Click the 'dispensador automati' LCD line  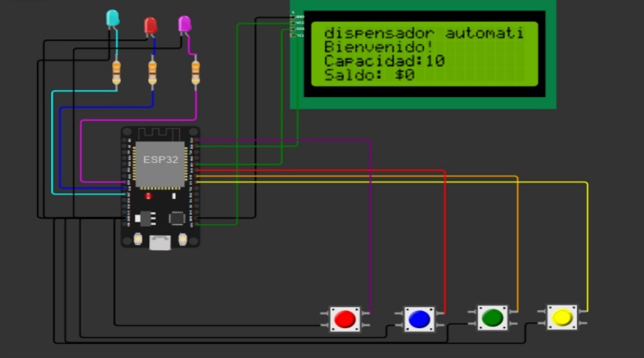(x=424, y=33)
